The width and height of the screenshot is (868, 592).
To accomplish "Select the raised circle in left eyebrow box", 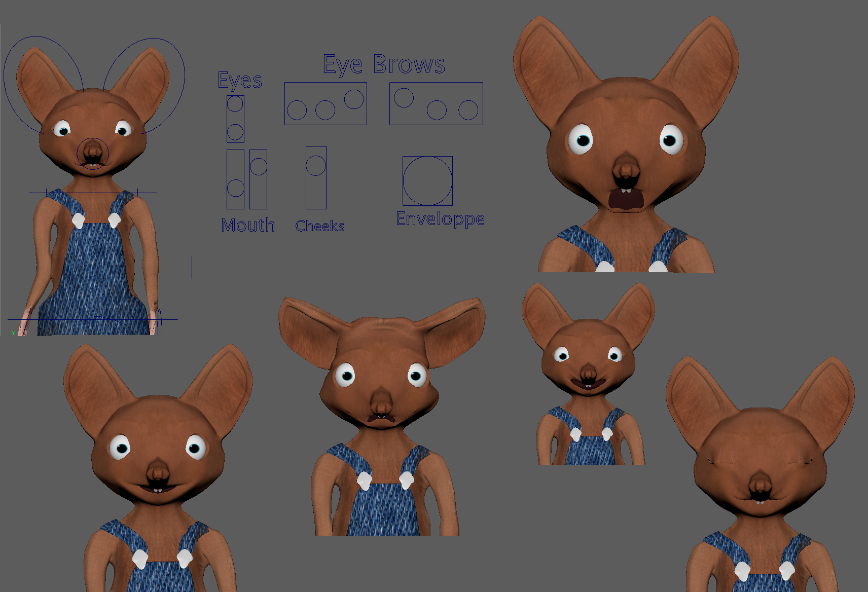I will click(x=354, y=99).
